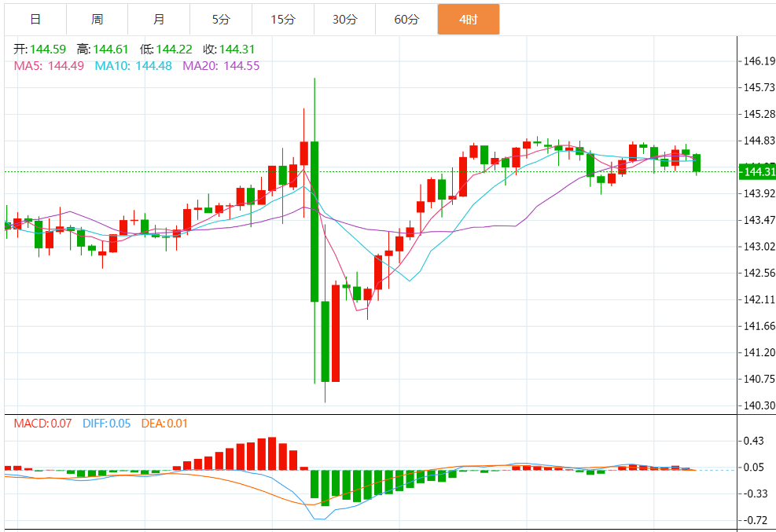Click the 0.05 MACD axis label
This screenshot has width=776, height=532.
[754, 468]
